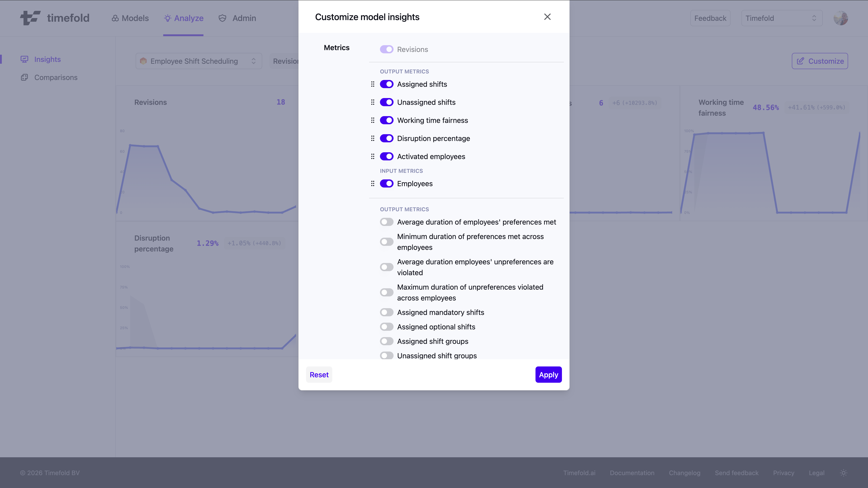This screenshot has width=868, height=488.
Task: Click drag handle for Working time fairness
Action: coord(373,120)
